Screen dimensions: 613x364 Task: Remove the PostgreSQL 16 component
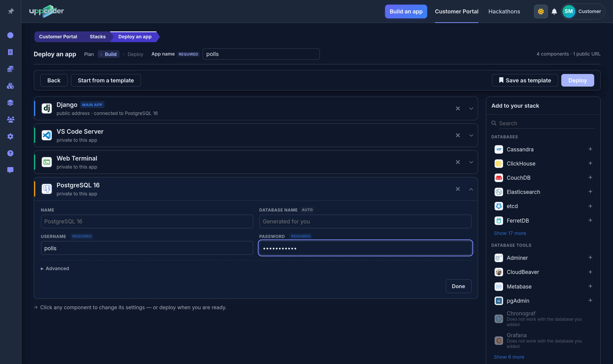tap(457, 189)
